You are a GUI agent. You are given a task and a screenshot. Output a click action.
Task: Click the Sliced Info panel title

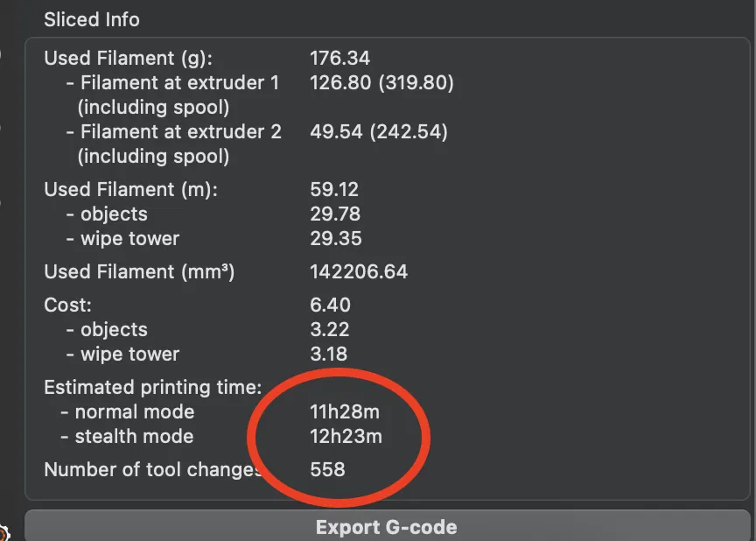(92, 19)
